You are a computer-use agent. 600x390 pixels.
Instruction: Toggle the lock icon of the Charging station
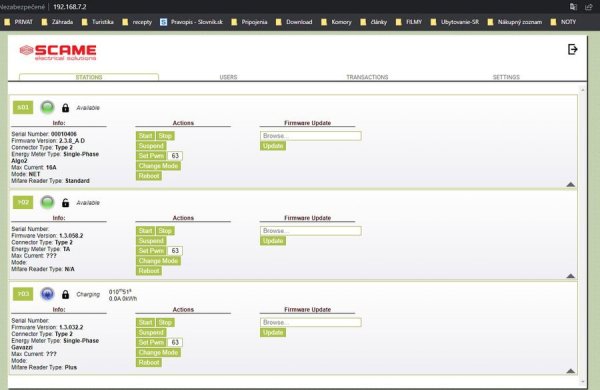click(65, 294)
